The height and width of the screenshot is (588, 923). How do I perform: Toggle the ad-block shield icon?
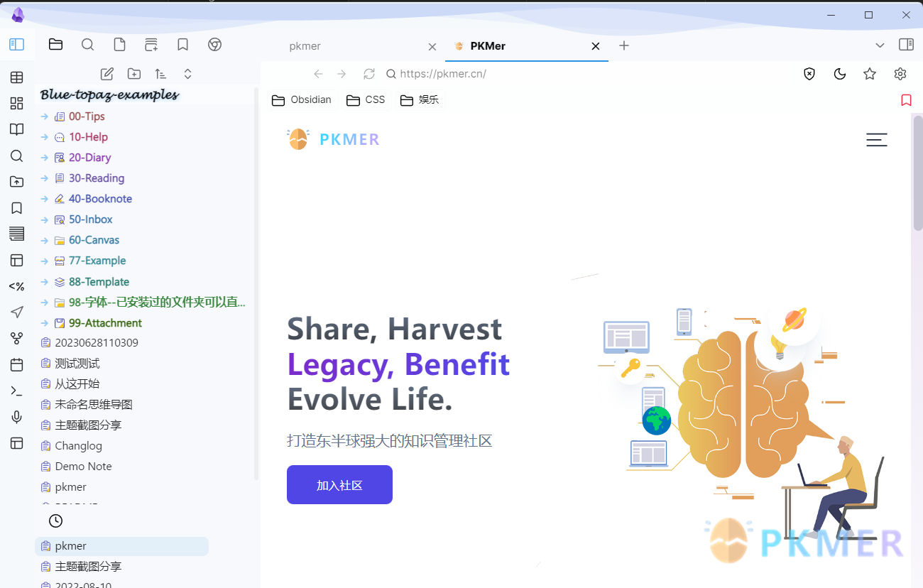tap(809, 74)
